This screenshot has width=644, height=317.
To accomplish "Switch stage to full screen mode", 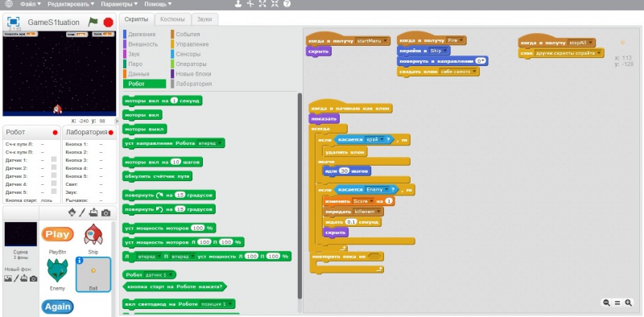I will 13,22.
